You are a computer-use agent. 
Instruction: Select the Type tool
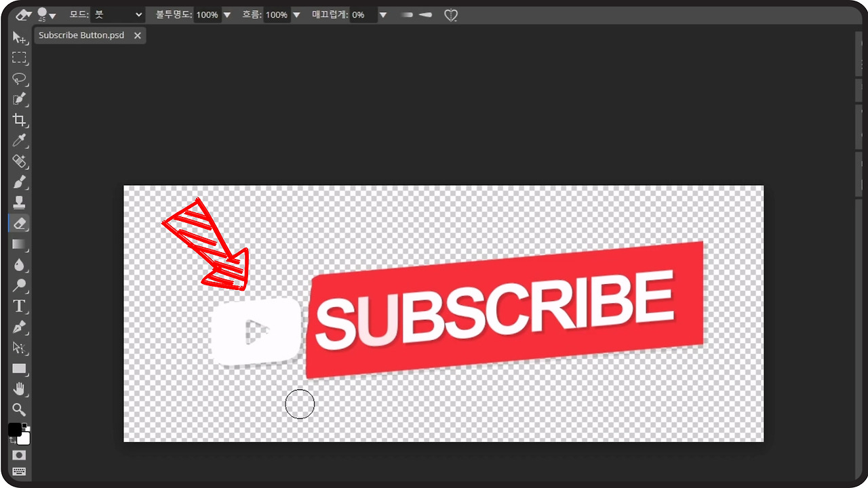click(x=19, y=306)
